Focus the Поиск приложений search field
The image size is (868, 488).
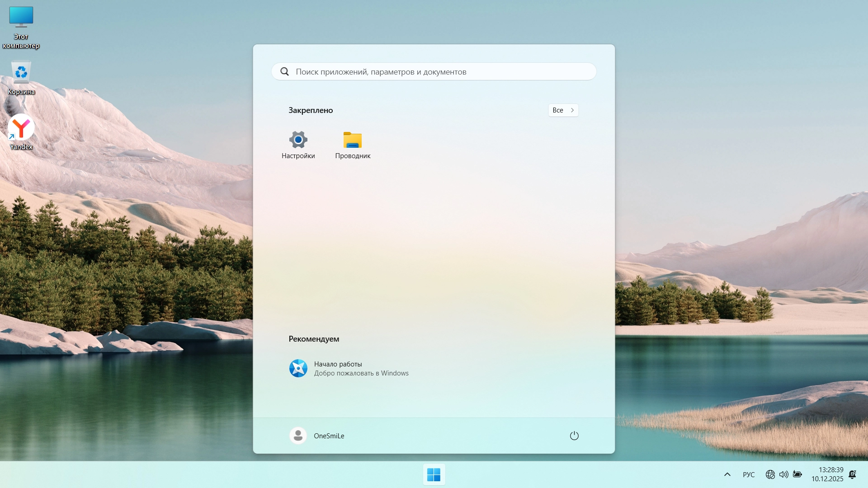434,72
